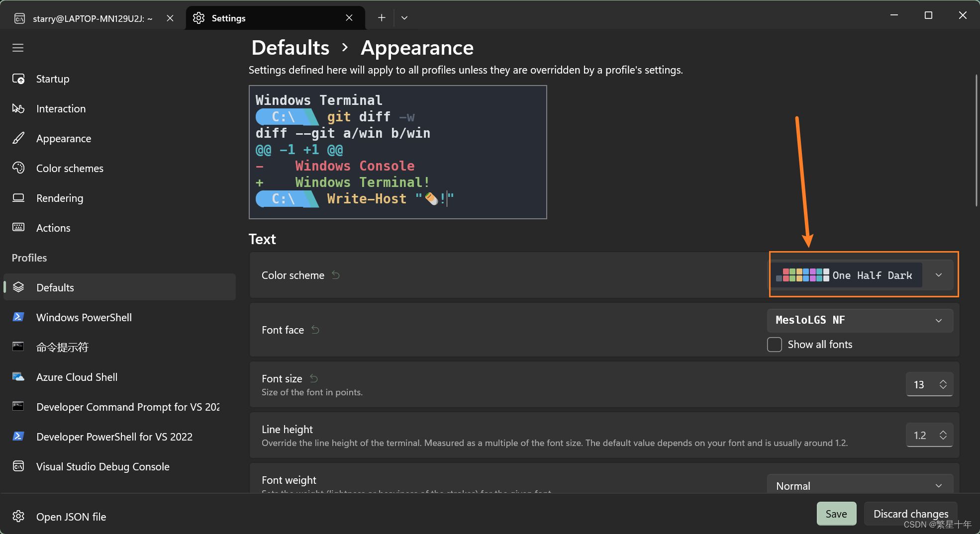Go to Rendering settings page
This screenshot has height=534, width=980.
[119, 198]
